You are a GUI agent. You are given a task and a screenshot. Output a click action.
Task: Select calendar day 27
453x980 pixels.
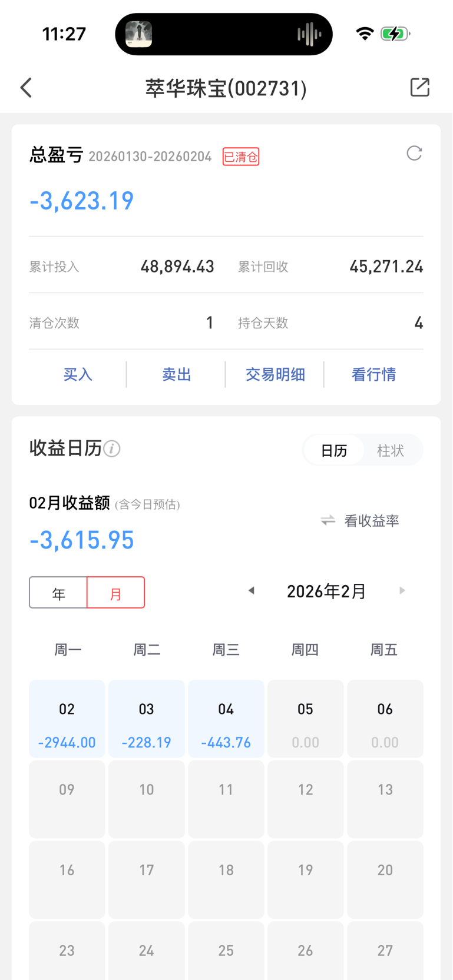click(385, 951)
